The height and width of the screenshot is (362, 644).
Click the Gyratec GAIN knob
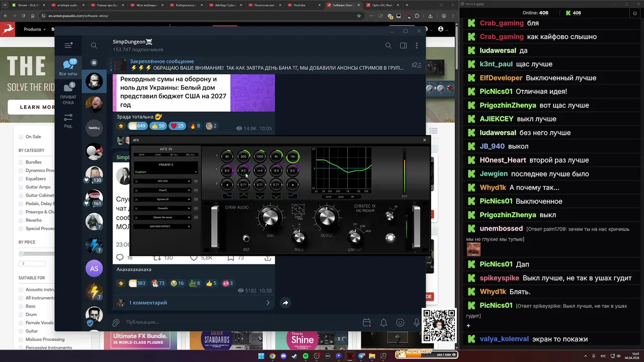pos(270,217)
